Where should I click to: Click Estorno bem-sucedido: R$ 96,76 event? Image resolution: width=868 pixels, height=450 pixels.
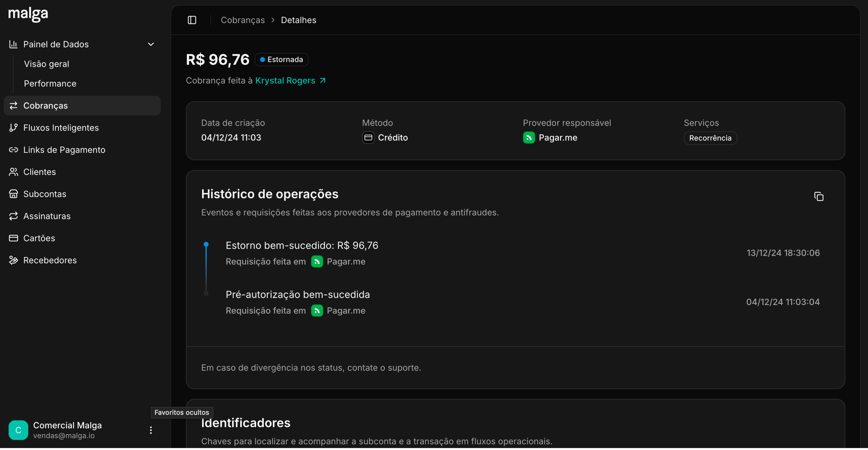[302, 246]
